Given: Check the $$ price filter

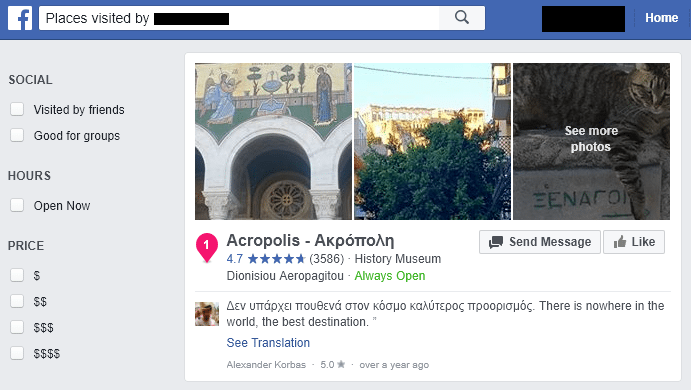Looking at the screenshot, I should pyautogui.click(x=17, y=301).
